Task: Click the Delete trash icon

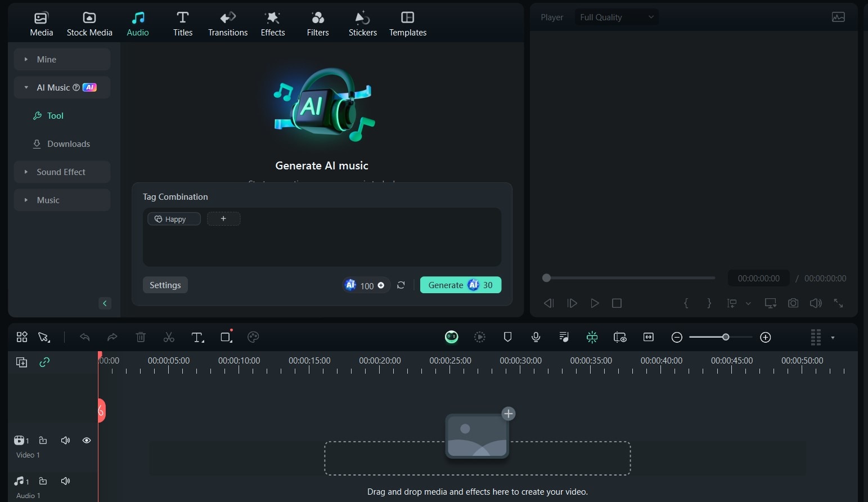Action: (141, 337)
